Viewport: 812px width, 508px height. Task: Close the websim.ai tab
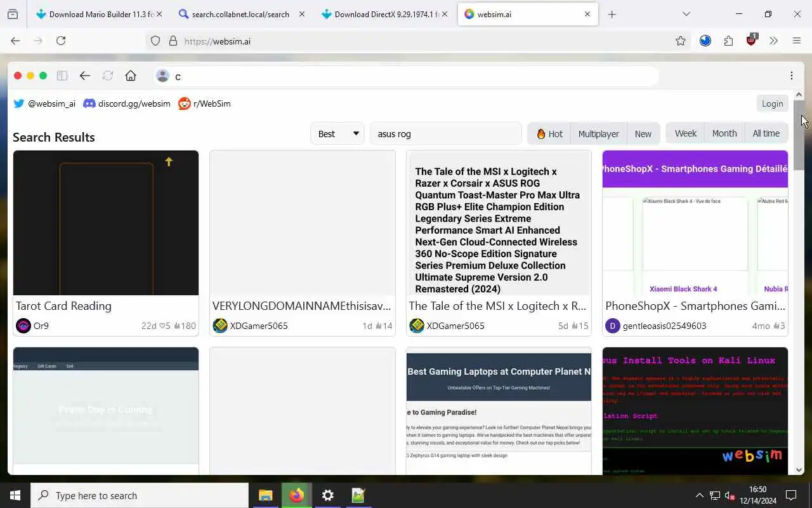pyautogui.click(x=587, y=14)
